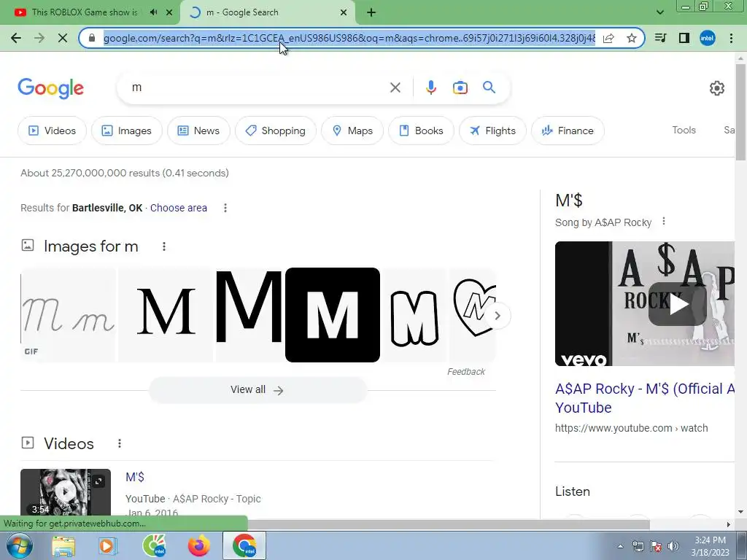Switch to the ROBLOX Game show tab
Viewport: 747px width, 560px height.
[85, 12]
